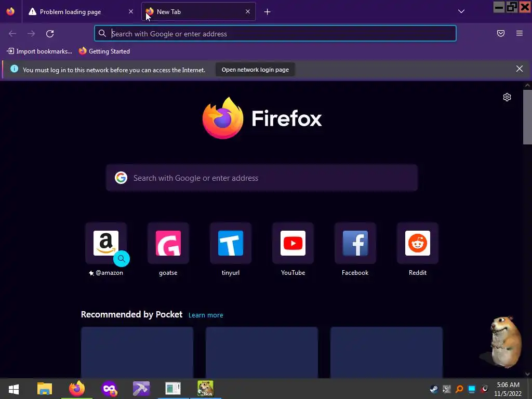This screenshot has width=532, height=399.
Task: Personalize new tab with gear icon
Action: (x=507, y=97)
